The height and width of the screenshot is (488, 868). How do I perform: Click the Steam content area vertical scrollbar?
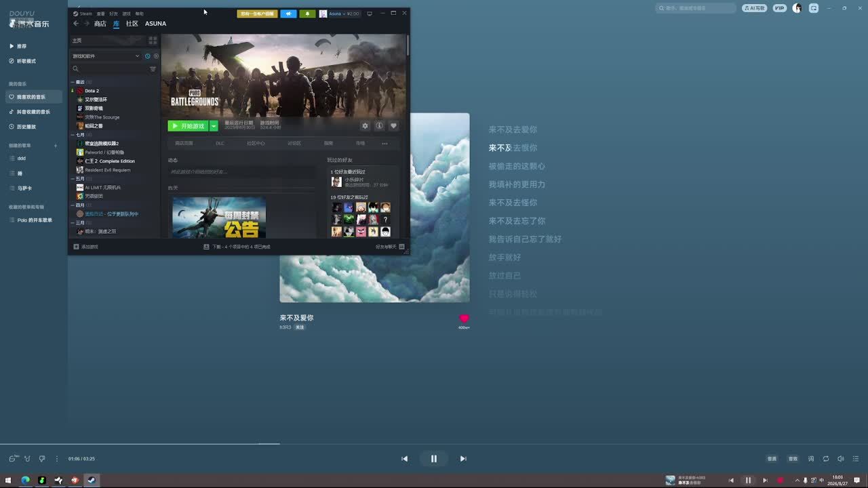pyautogui.click(x=408, y=44)
